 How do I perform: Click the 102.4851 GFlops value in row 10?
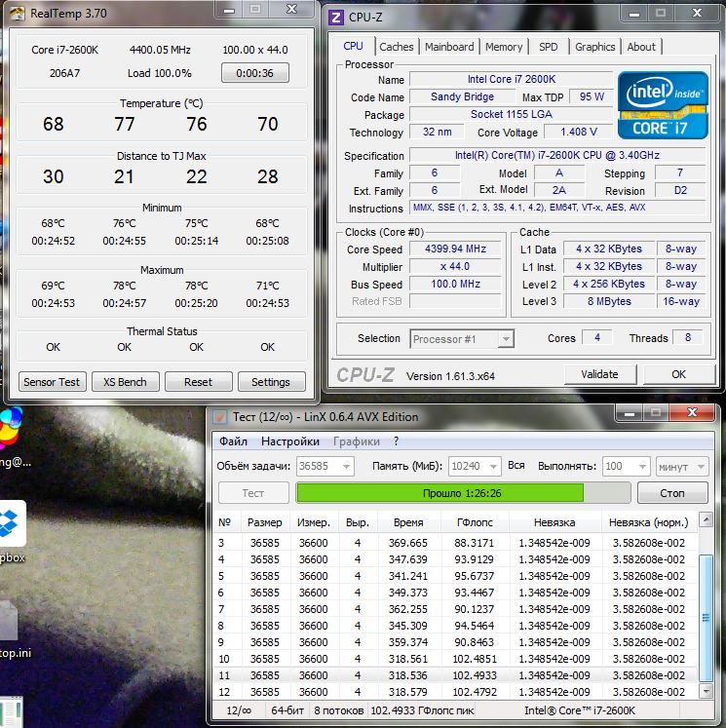coord(475,659)
